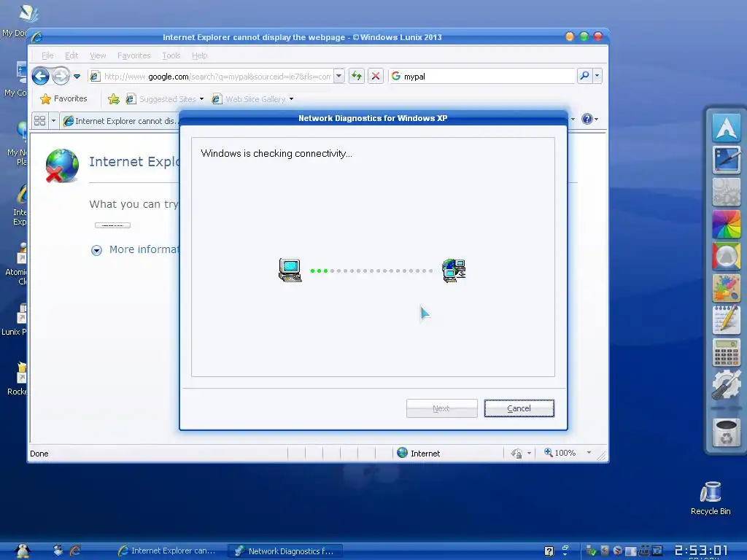Open the Recycle Bin desktop icon
Image resolution: width=747 pixels, height=560 pixels.
click(x=711, y=498)
